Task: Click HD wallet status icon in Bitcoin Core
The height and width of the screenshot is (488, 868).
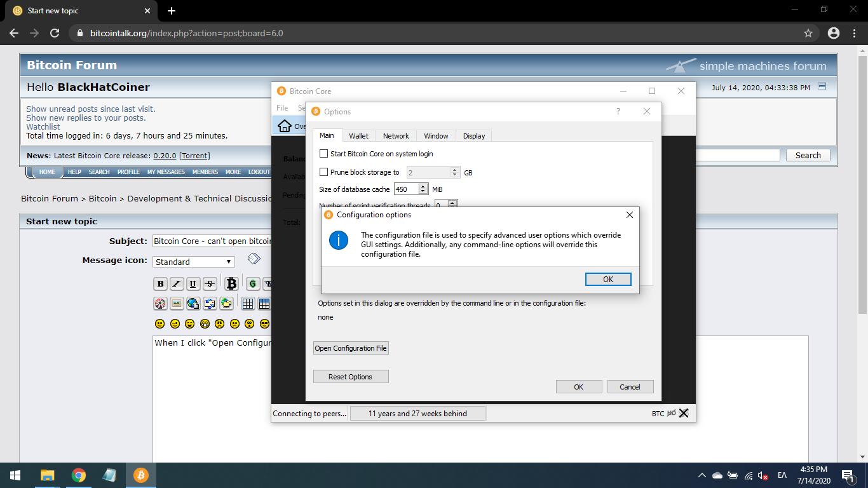Action: (x=671, y=414)
